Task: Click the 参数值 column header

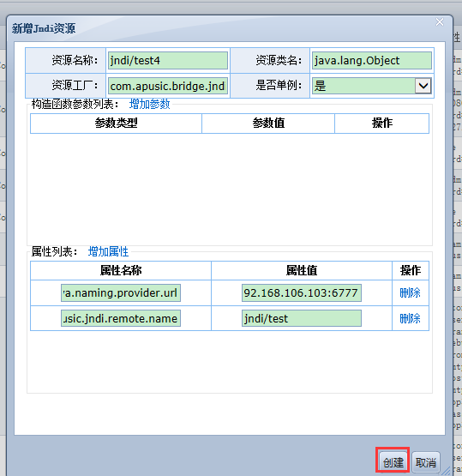Action: (x=268, y=124)
